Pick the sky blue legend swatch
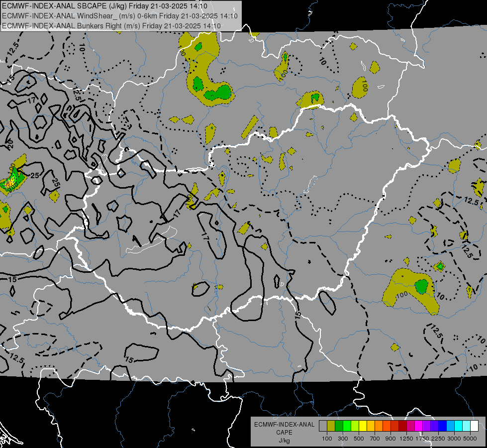 (451, 426)
